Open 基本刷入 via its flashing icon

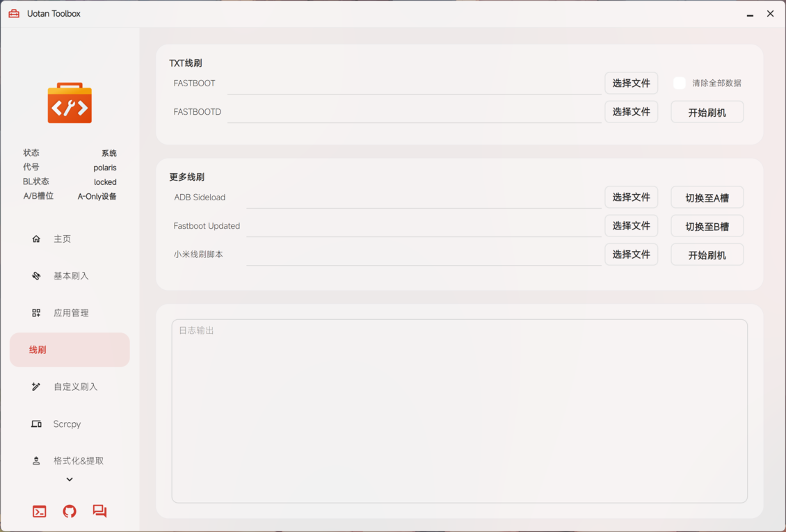(x=36, y=275)
